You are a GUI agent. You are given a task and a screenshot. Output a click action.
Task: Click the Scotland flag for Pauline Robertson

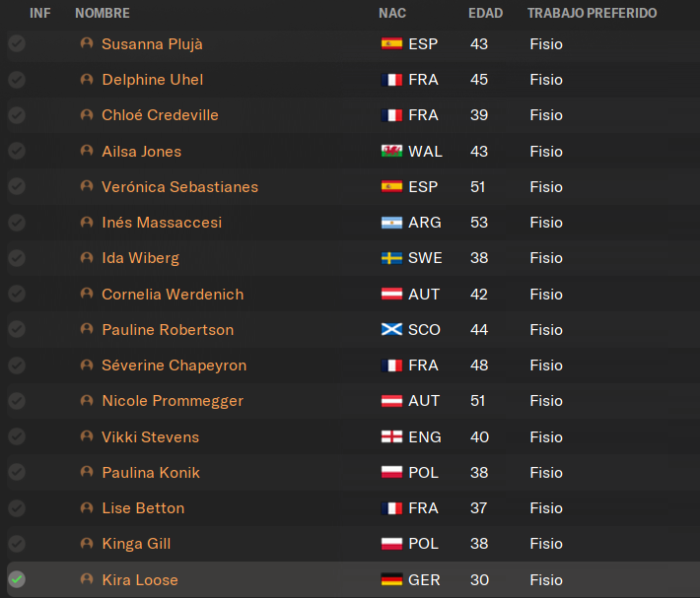[391, 329]
